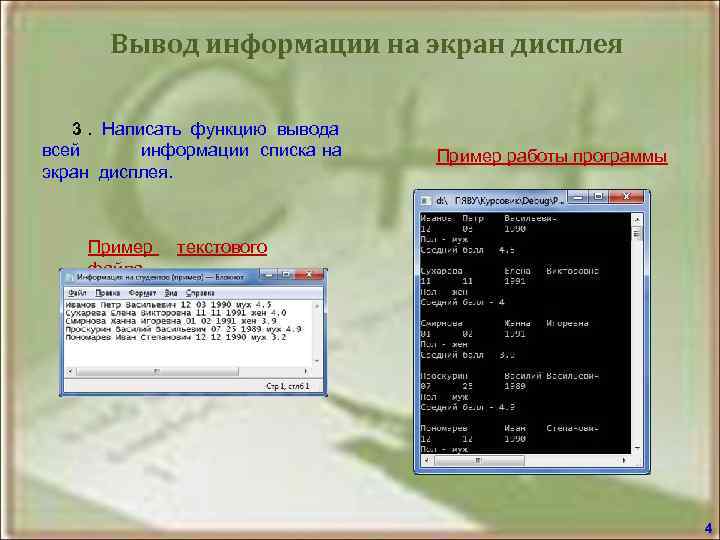Click 'Проскурин' in the console output

[444, 376]
